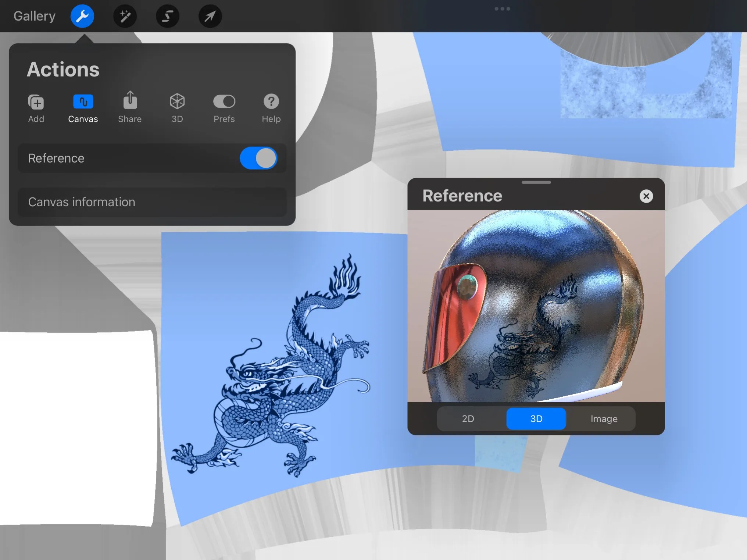Screen dimensions: 747x560
Task: Return to the Gallery
Action: click(x=34, y=16)
